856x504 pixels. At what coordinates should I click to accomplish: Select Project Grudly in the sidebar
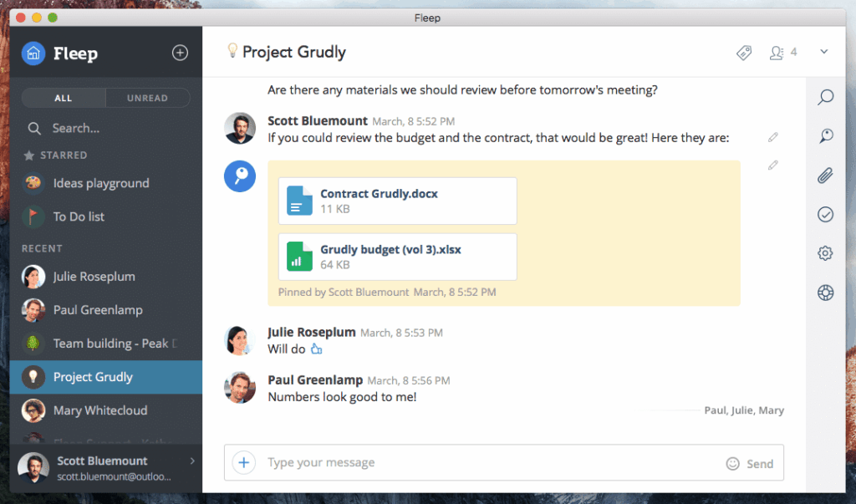click(x=106, y=377)
